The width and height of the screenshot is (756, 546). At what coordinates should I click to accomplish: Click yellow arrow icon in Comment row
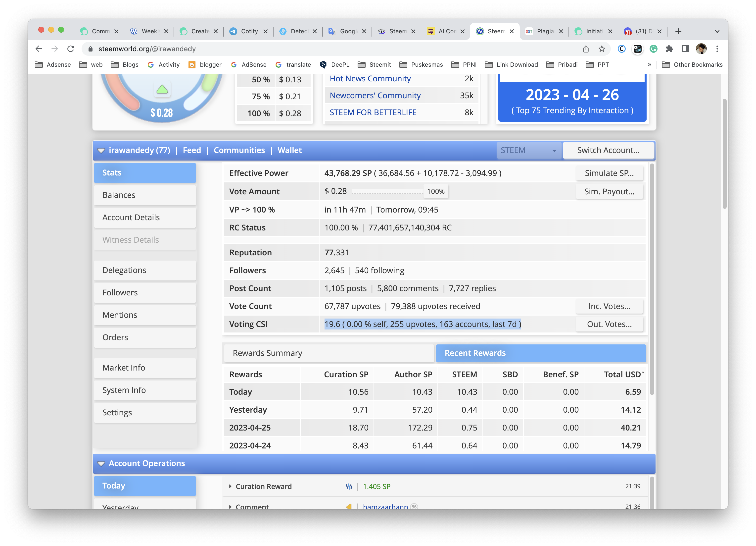click(x=349, y=506)
